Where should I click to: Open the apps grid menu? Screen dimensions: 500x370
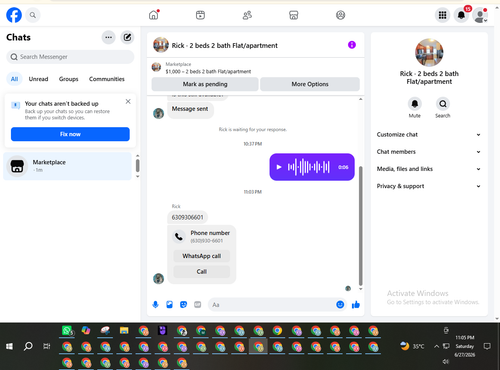(442, 15)
